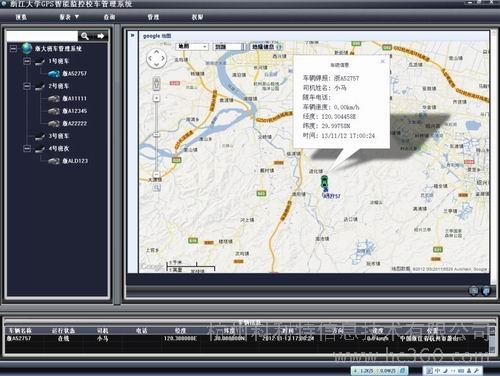Screen dimensions: 500x376
Task: Click the bus icon for 4号校车
Action: 40,149
